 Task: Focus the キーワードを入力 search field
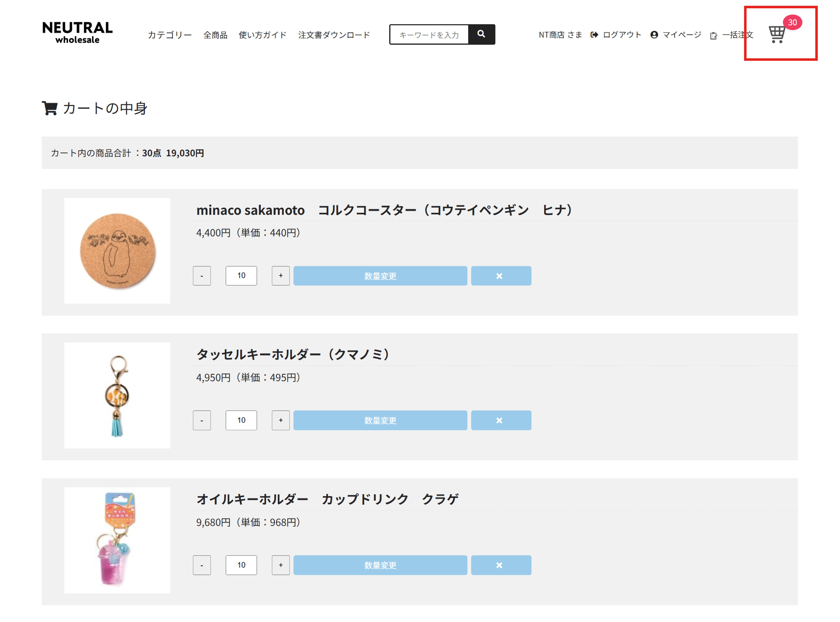coord(429,35)
